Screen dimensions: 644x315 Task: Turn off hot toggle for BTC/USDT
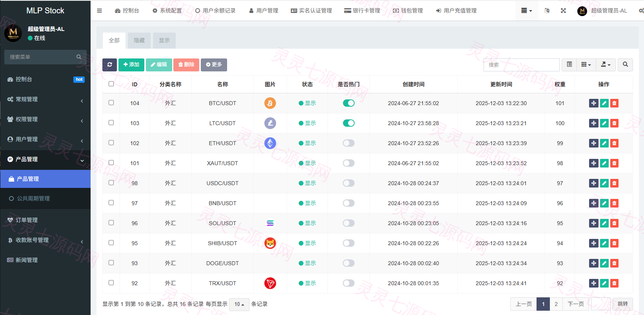pos(349,103)
